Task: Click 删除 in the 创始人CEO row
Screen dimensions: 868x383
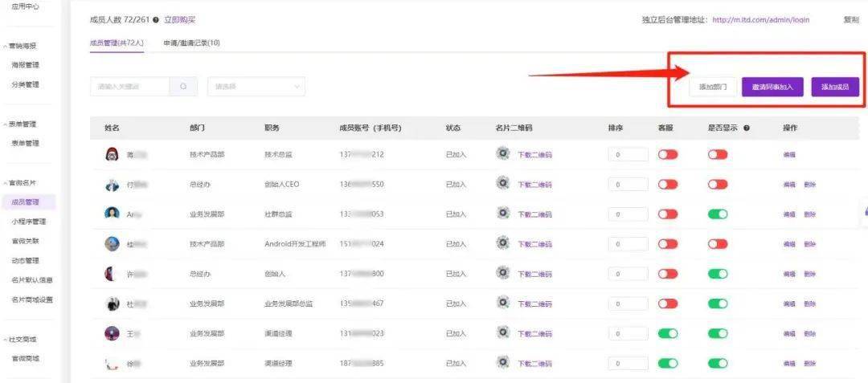Action: pyautogui.click(x=810, y=185)
